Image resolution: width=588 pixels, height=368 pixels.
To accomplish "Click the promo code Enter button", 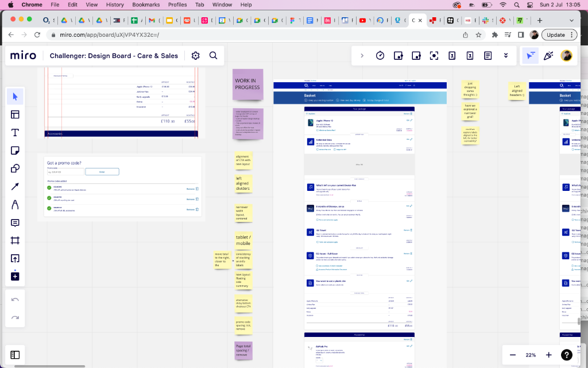I will coord(102,171).
